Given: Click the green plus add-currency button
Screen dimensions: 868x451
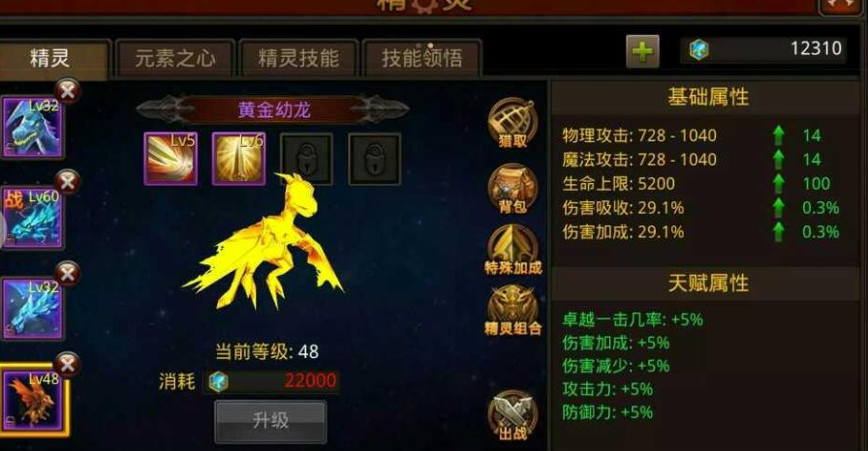Looking at the screenshot, I should (642, 51).
